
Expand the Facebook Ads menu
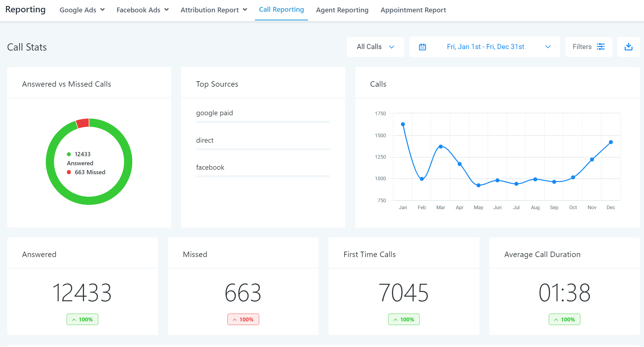tap(143, 10)
